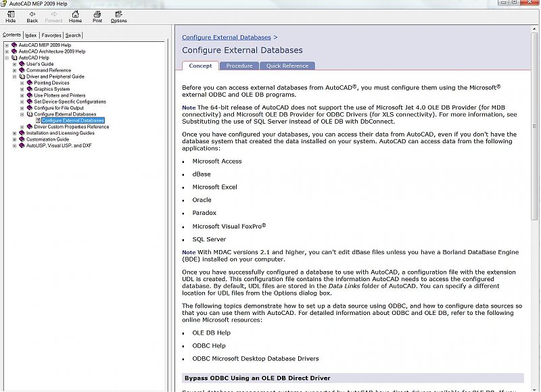Viewport: 541px width, 392px height.
Task: Click the "Bypass ODBC Using an OLE DB Direct Driver" heading
Action: point(258,378)
